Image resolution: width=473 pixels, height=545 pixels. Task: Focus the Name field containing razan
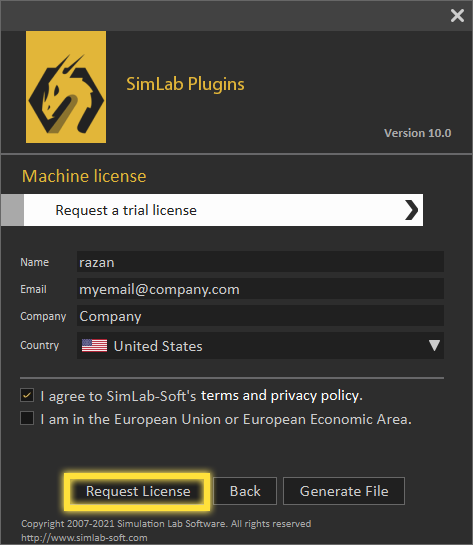point(260,262)
